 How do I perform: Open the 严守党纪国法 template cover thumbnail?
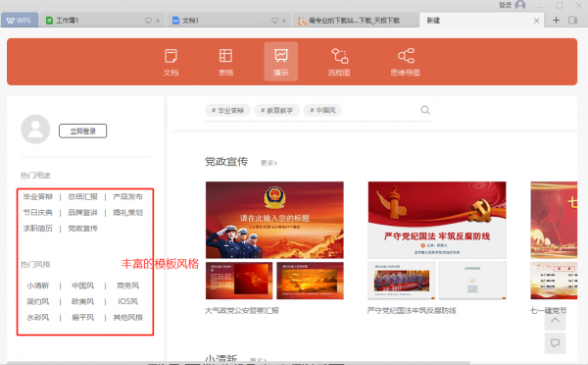click(437, 220)
